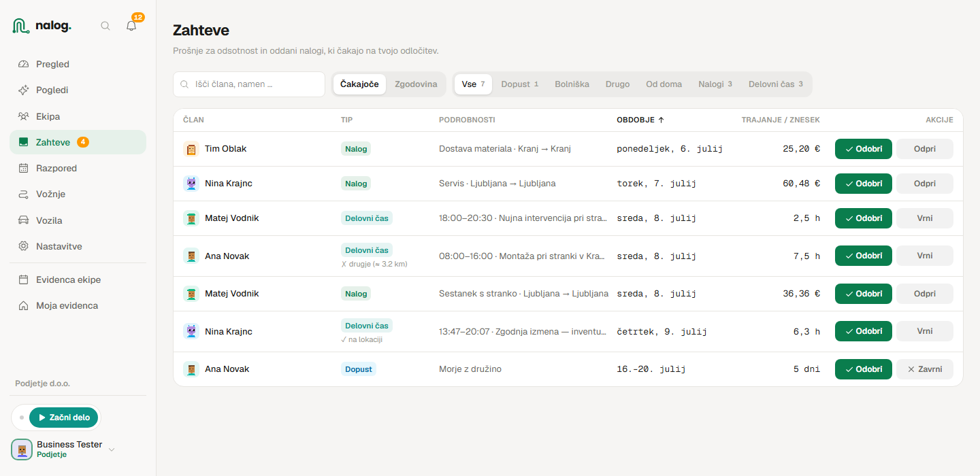Open the notifications bell icon
Screen dimensions: 980x476
click(131, 26)
